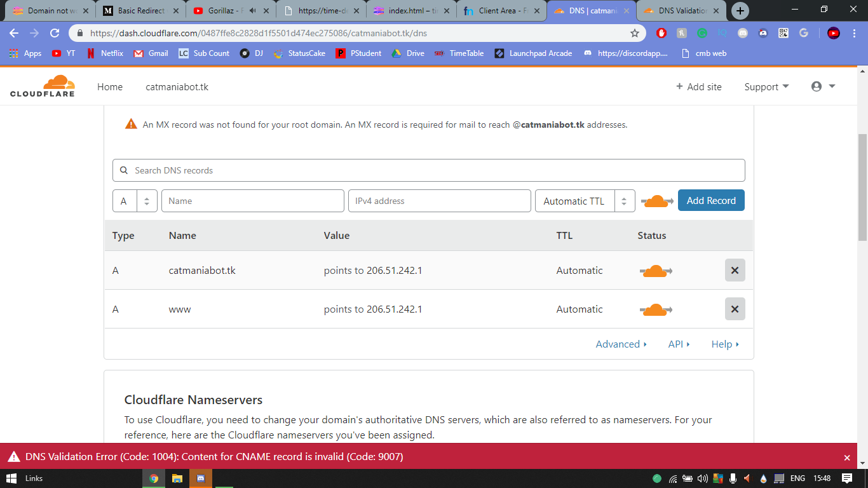
Task: Toggle the proxy cloud beside Add Record
Action: coord(657,201)
